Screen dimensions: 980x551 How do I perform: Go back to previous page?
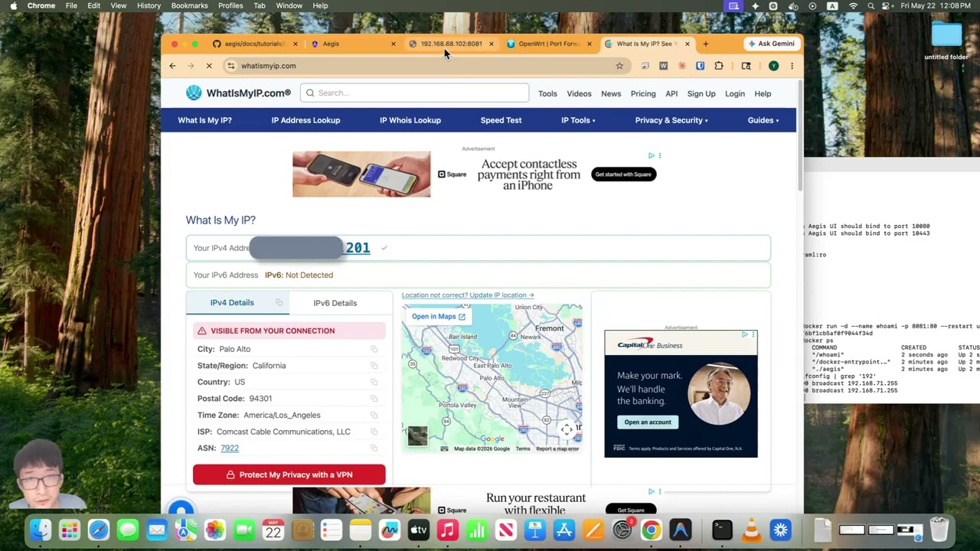click(x=172, y=66)
